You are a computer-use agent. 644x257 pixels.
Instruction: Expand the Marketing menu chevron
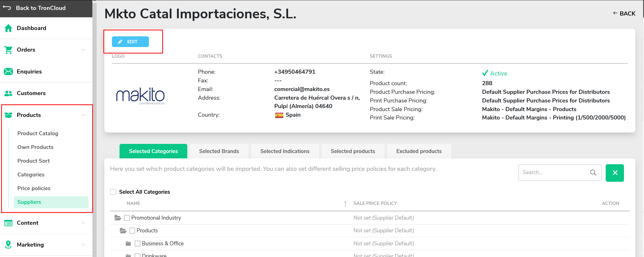(83, 245)
